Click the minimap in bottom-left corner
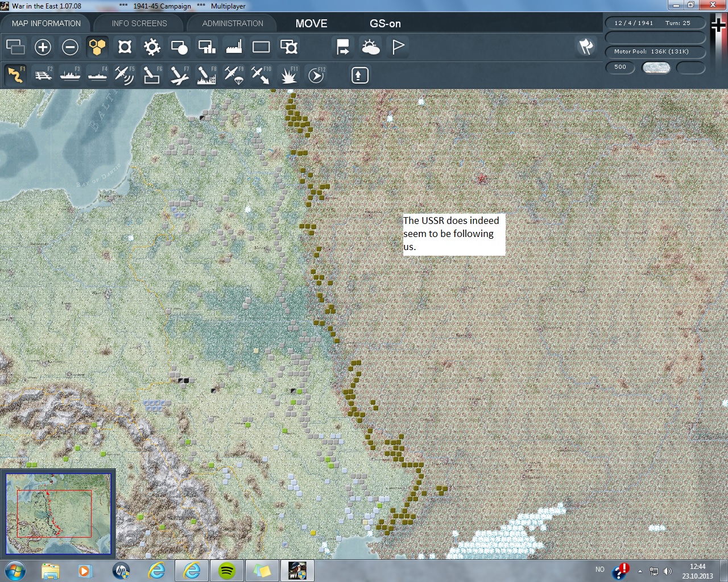This screenshot has height=582, width=728. coord(58,513)
